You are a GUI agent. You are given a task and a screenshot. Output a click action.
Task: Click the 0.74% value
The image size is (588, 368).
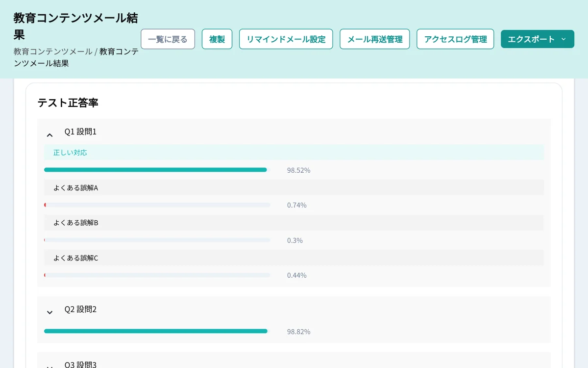coord(296,205)
